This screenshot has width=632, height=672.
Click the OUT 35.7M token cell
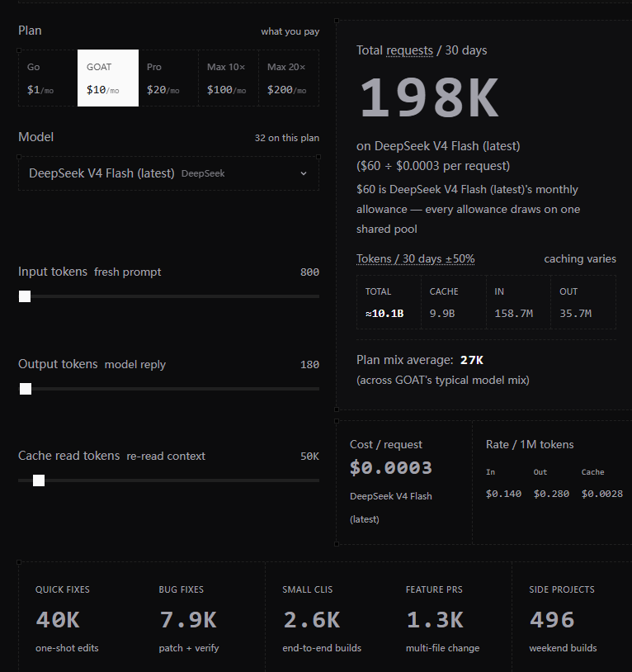583,303
